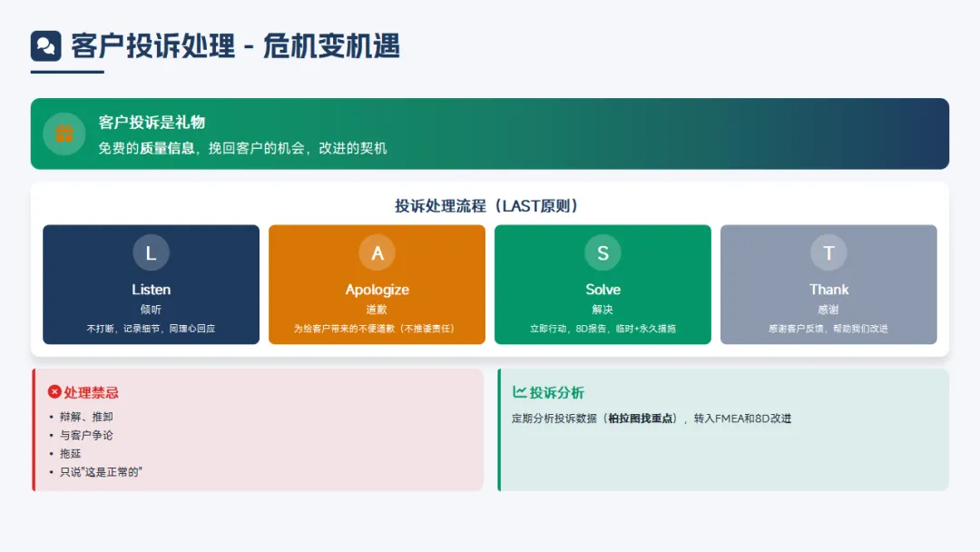Click the chart icon beside 投诉分析

tap(519, 392)
